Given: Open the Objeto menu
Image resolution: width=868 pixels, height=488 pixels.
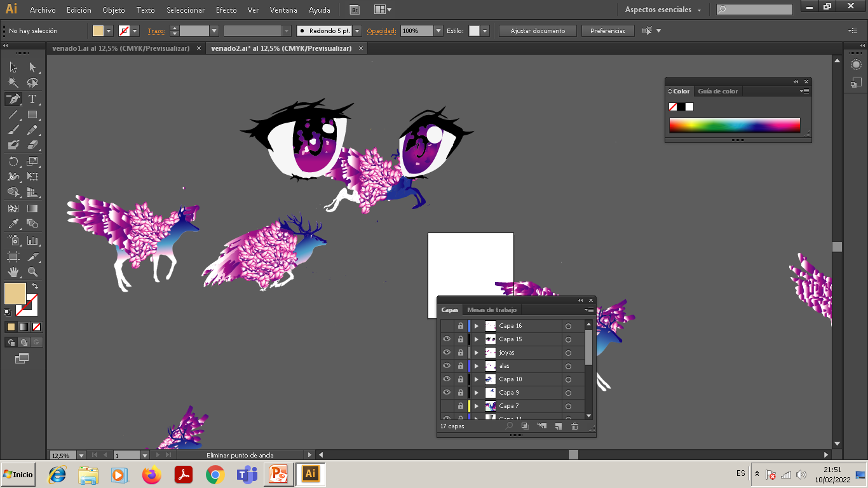Looking at the screenshot, I should tap(114, 10).
